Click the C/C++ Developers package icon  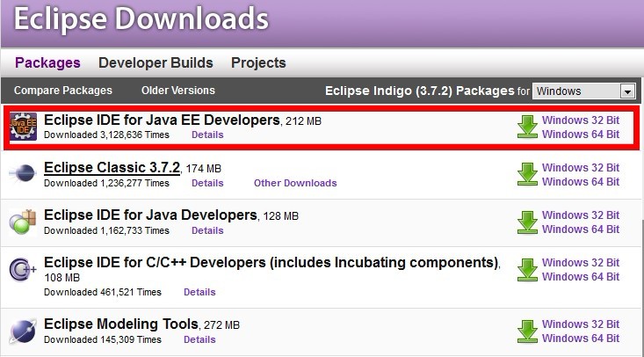tap(23, 269)
